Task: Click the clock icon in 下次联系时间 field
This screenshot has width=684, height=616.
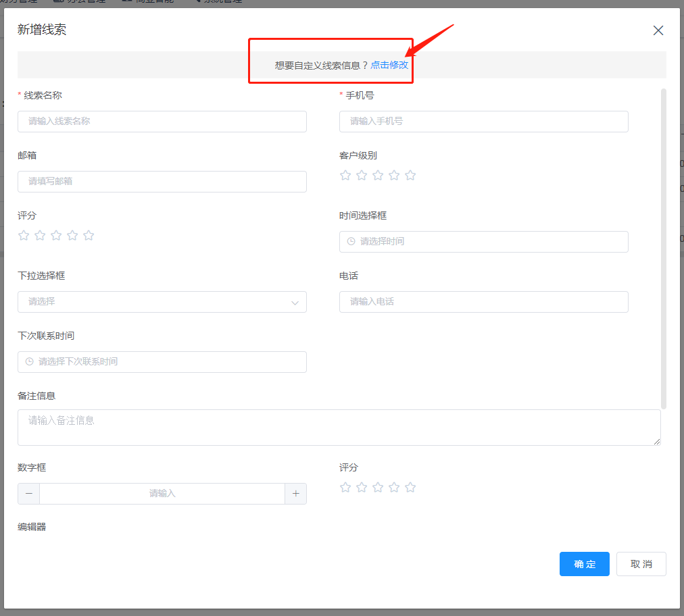Action: (29, 361)
